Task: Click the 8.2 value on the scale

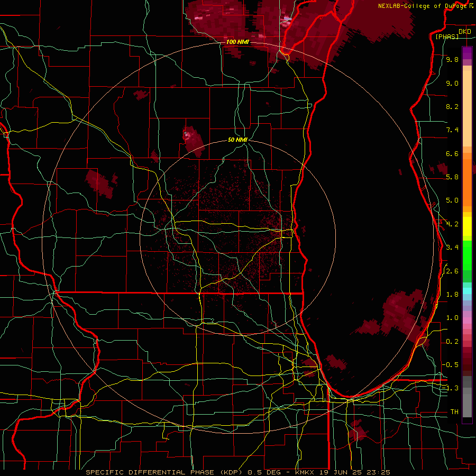Action: click(x=452, y=106)
